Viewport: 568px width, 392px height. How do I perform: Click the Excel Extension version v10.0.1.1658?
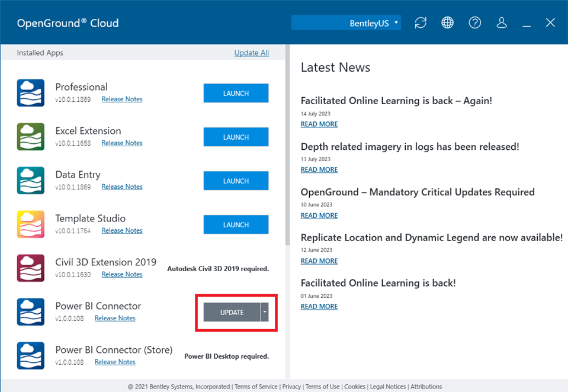(73, 143)
